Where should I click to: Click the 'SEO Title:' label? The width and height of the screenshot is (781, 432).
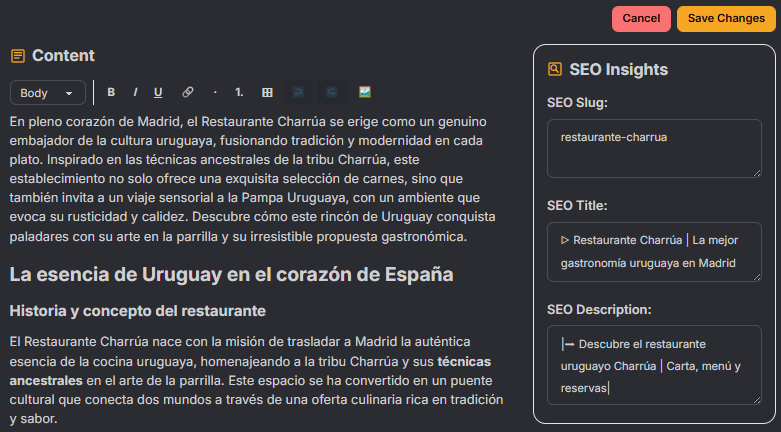pyautogui.click(x=577, y=206)
